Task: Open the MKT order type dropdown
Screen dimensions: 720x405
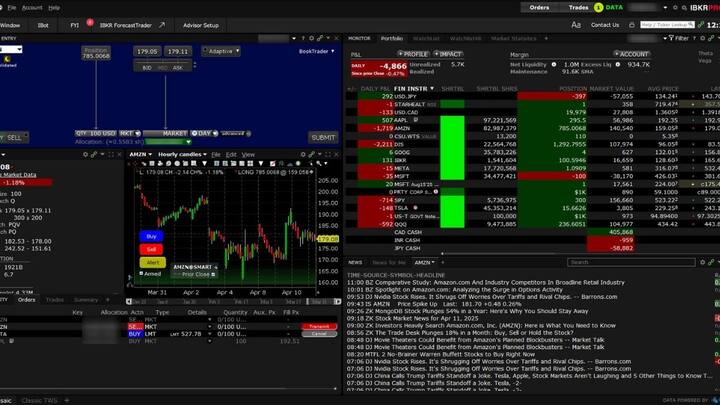Action: 129,134
